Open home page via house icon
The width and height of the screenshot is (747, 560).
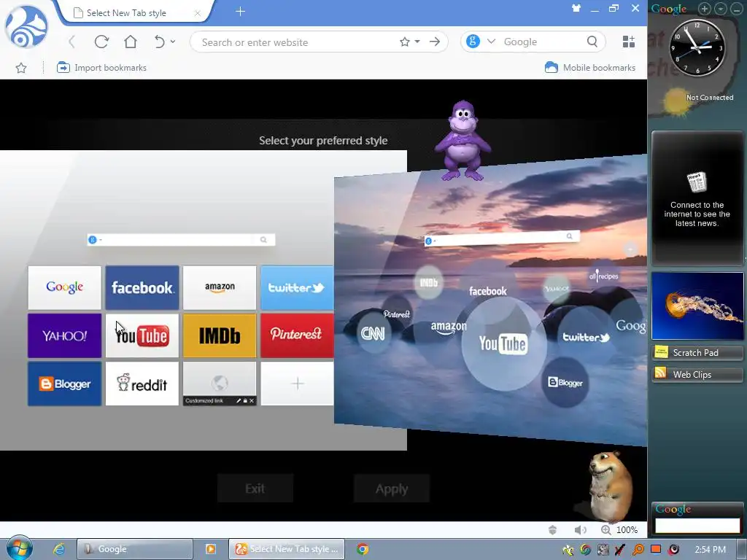coord(131,42)
